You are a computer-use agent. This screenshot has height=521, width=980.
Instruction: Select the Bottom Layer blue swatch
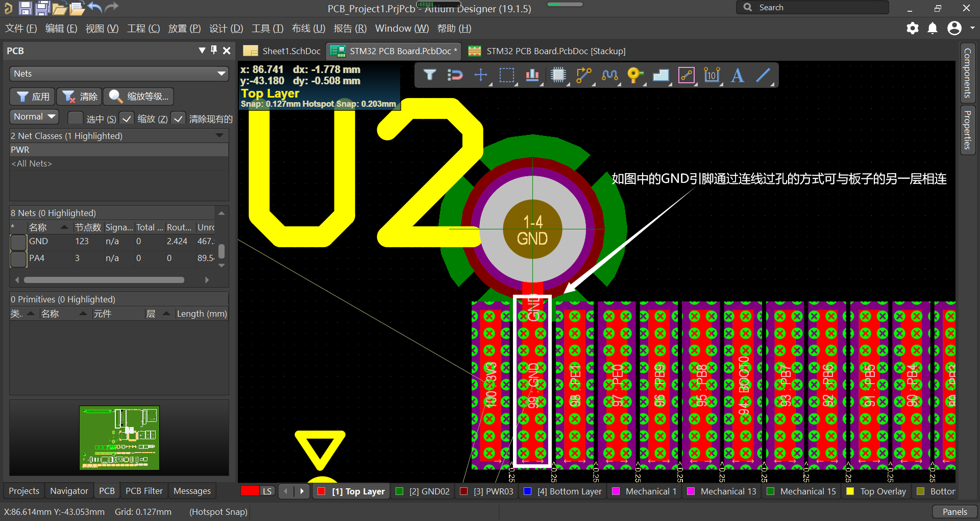pos(528,491)
